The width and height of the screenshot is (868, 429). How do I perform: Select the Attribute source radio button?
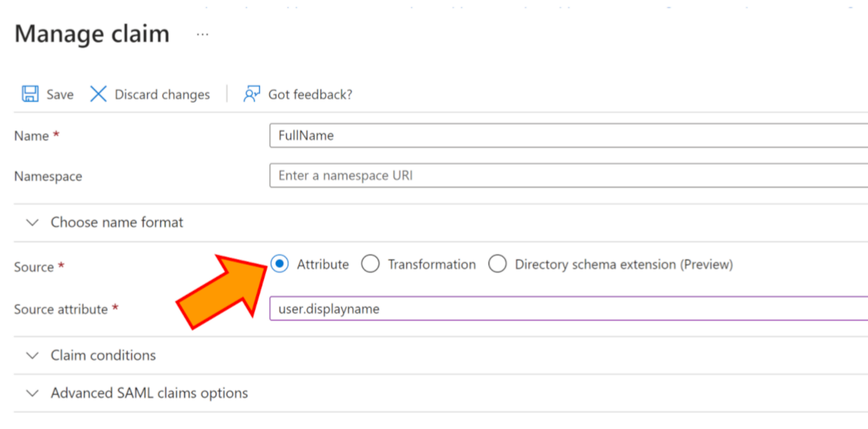[280, 264]
